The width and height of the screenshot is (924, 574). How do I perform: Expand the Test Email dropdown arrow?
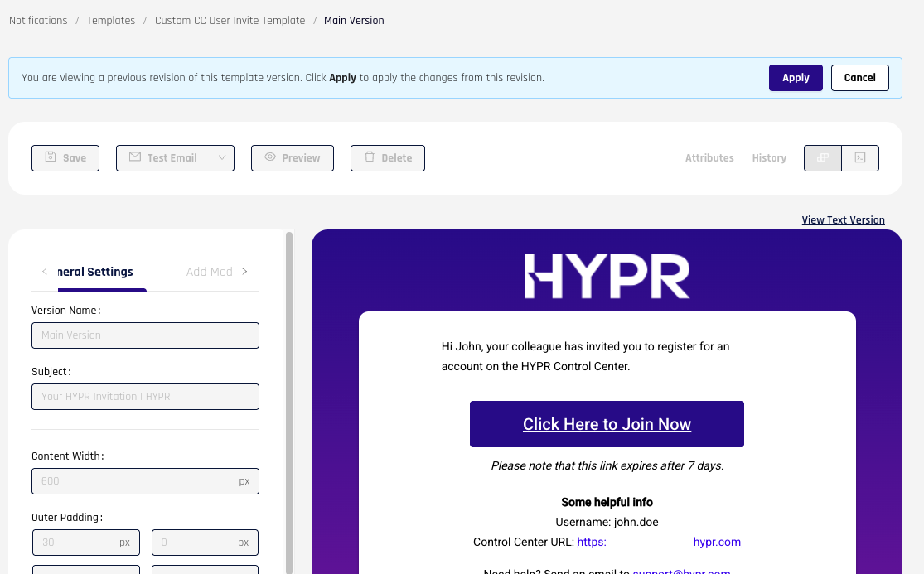222,158
